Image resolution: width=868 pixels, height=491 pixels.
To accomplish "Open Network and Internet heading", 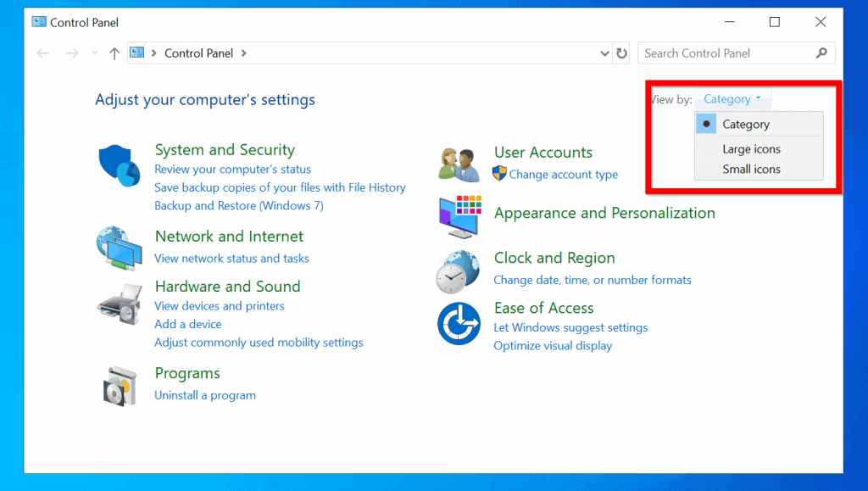I will click(229, 237).
